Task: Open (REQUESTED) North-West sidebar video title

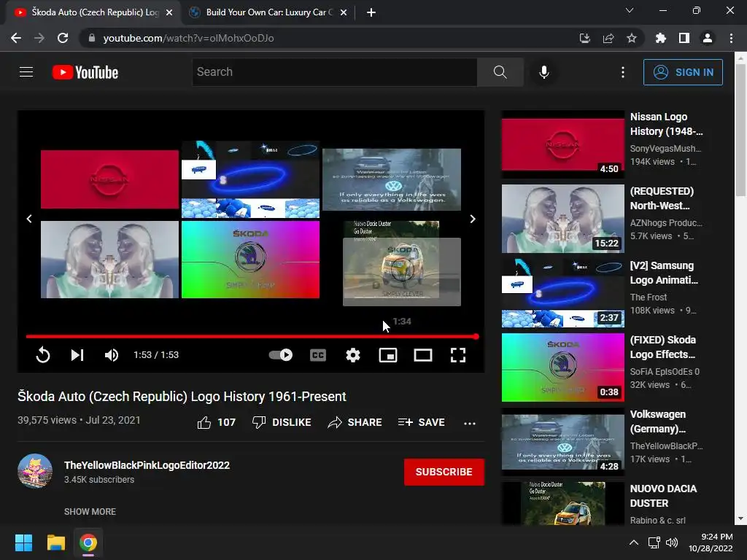Action: point(662,198)
